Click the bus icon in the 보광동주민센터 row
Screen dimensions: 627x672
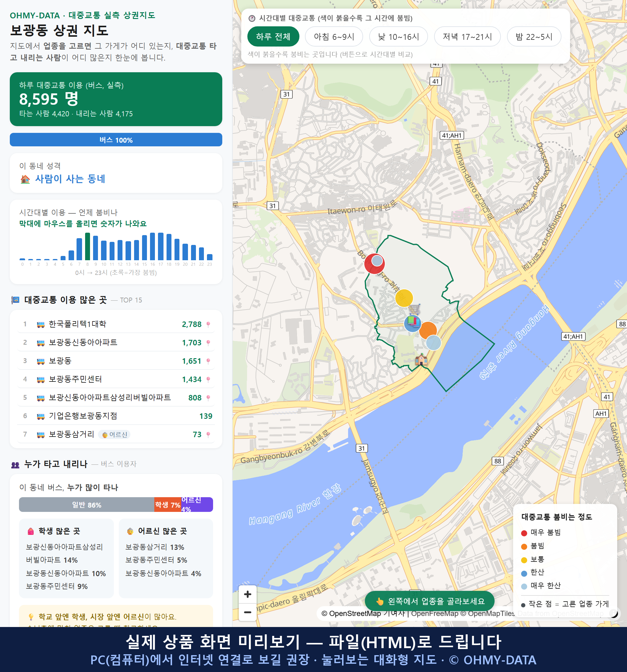coord(40,380)
